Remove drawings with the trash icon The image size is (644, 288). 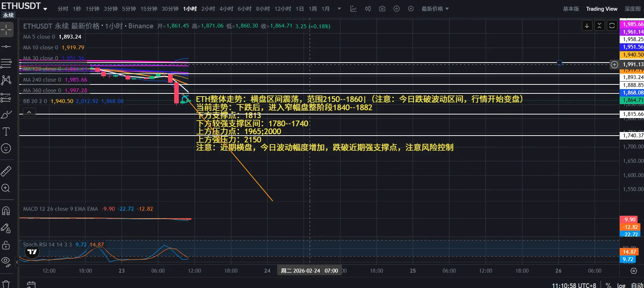(x=6, y=284)
